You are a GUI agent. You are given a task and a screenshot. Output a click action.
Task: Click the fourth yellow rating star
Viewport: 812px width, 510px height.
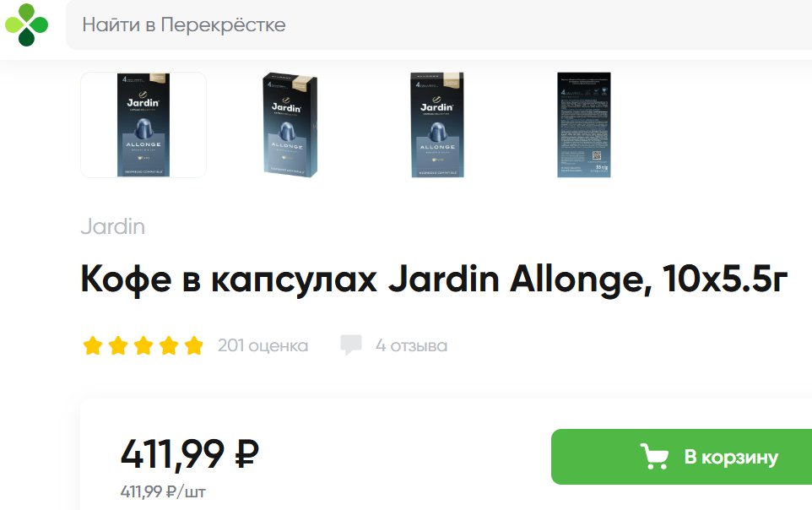coord(169,345)
